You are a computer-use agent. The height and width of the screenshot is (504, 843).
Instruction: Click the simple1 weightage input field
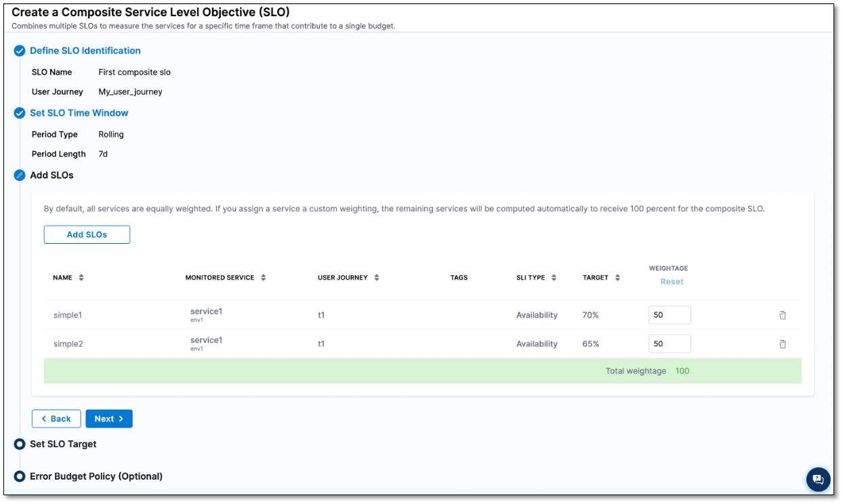pyautogui.click(x=669, y=315)
